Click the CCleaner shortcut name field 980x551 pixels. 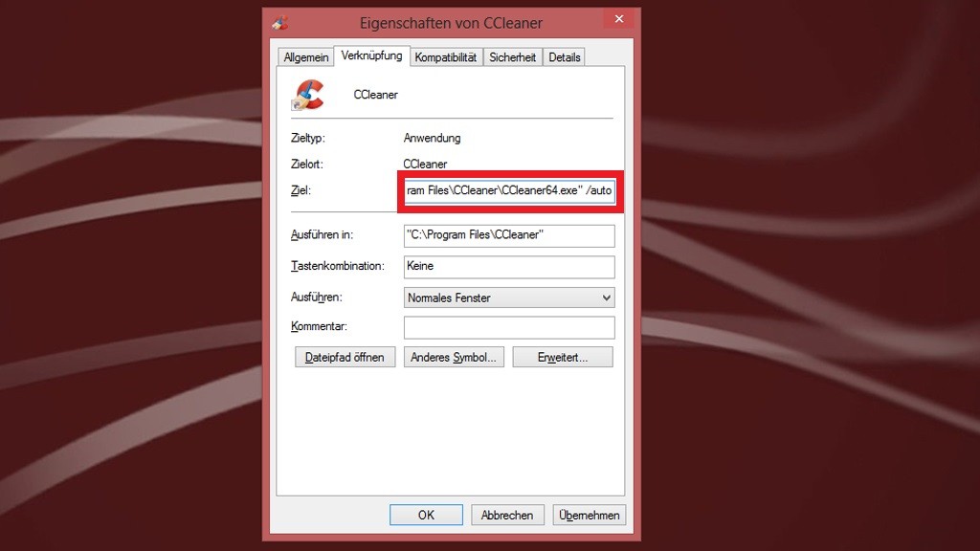point(479,95)
